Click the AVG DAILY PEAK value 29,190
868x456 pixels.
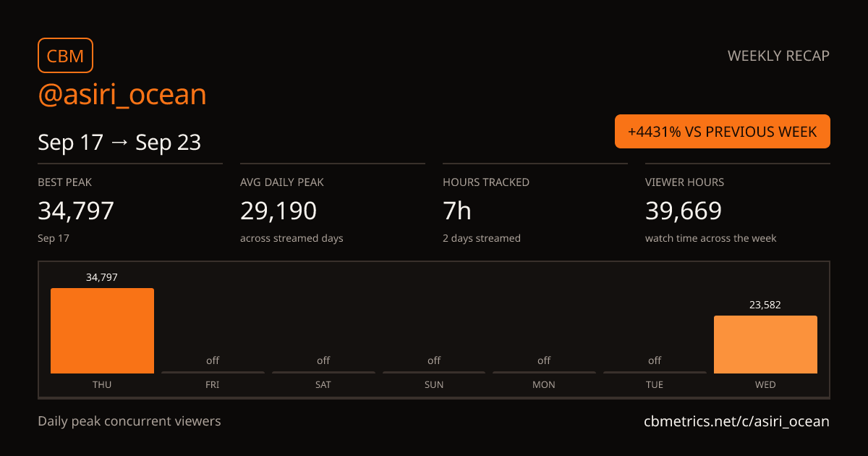tap(278, 211)
